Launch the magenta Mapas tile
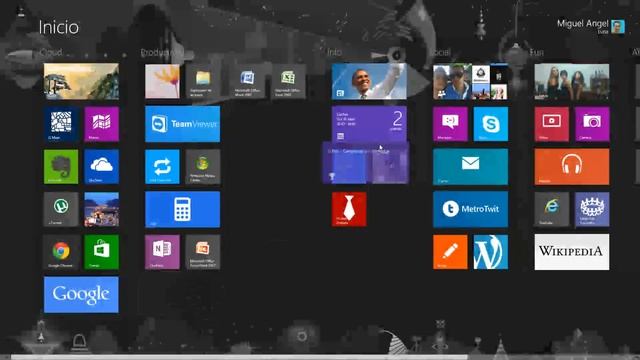The width and height of the screenshot is (640, 360). pyautogui.click(x=102, y=124)
